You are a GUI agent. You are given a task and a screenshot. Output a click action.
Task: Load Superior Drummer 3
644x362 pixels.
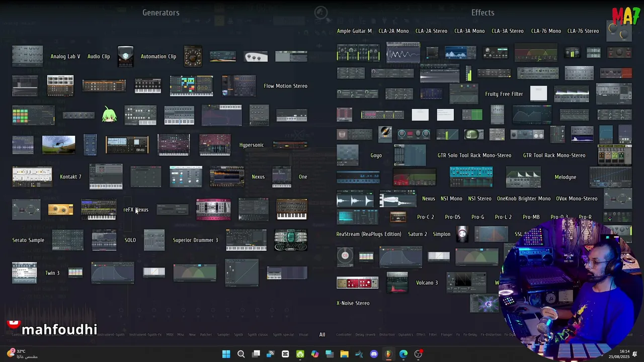[x=196, y=240]
